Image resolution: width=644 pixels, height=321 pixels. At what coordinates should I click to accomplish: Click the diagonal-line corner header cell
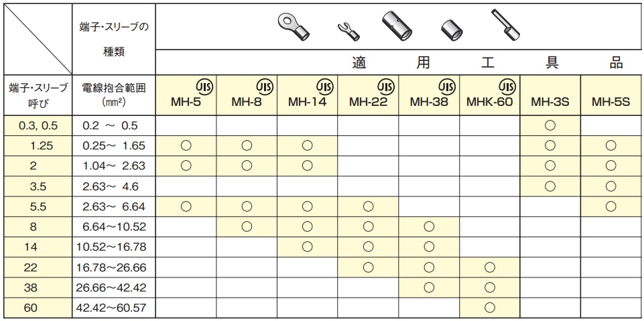click(x=37, y=38)
